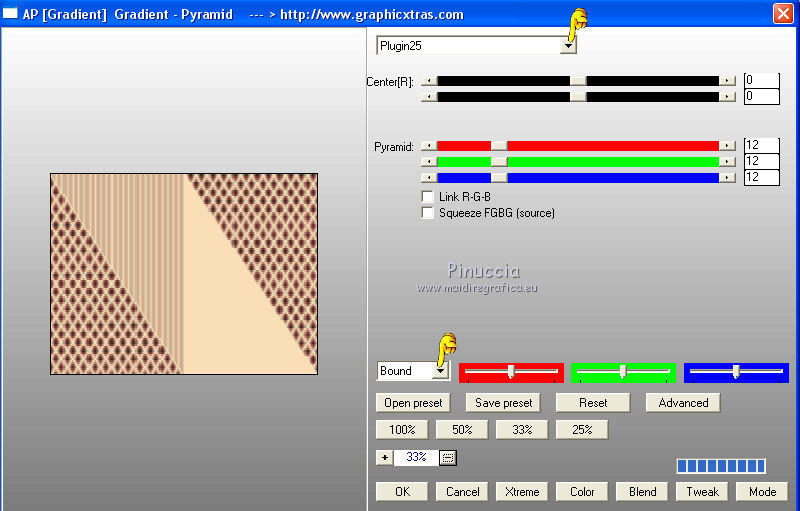
Task: Click OK to apply the gradient
Action: pos(402,492)
